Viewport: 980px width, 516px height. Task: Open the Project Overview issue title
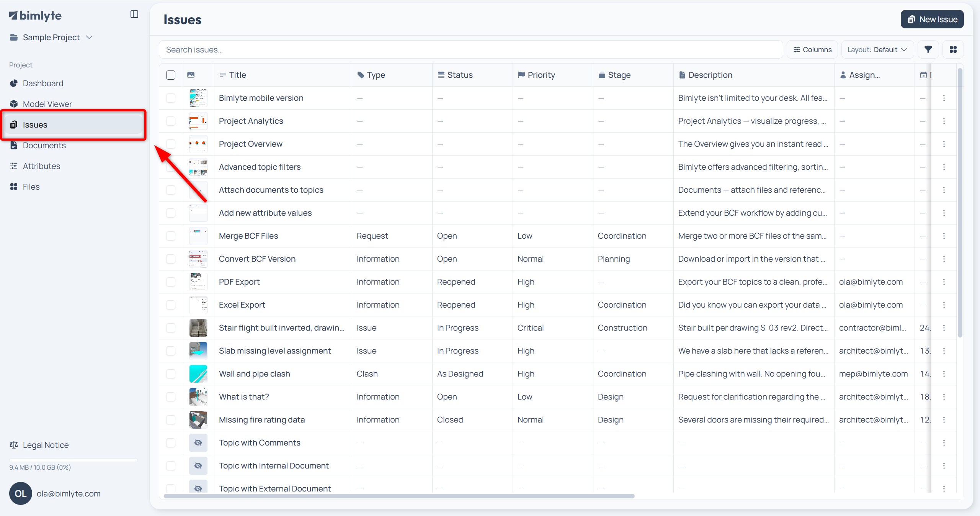point(250,144)
